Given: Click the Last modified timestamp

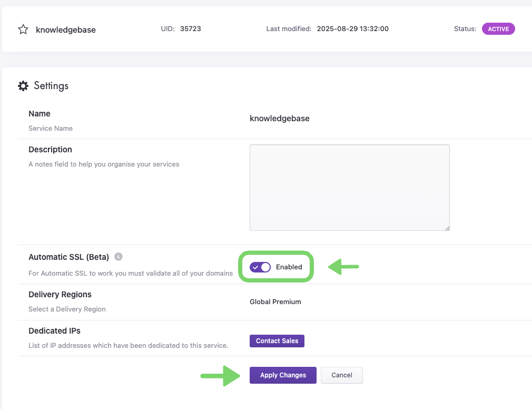Looking at the screenshot, I should [352, 29].
